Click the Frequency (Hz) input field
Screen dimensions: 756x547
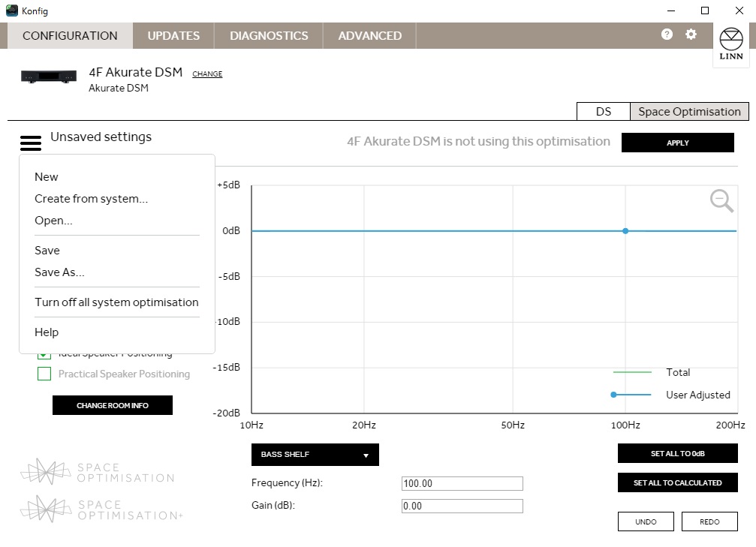pos(462,483)
